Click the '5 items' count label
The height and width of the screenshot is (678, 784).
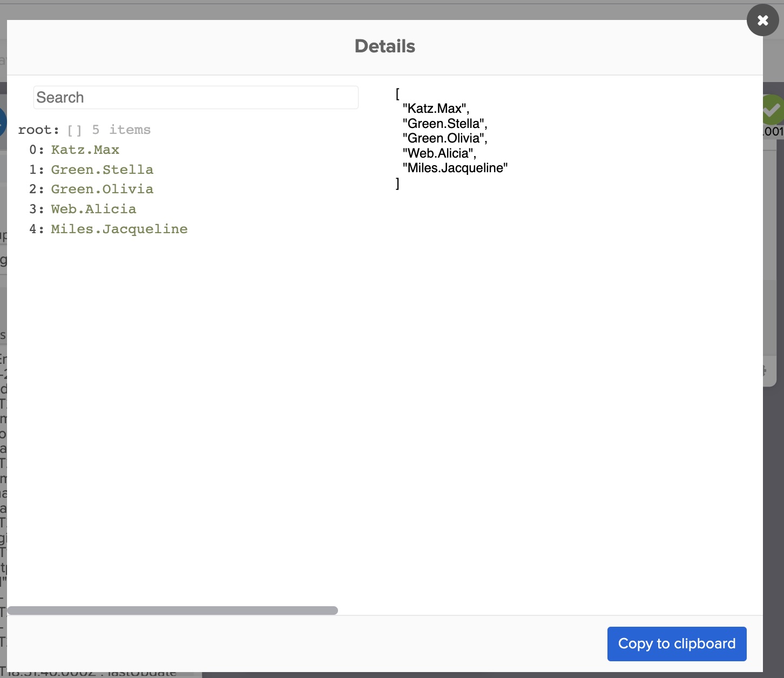[x=121, y=130]
